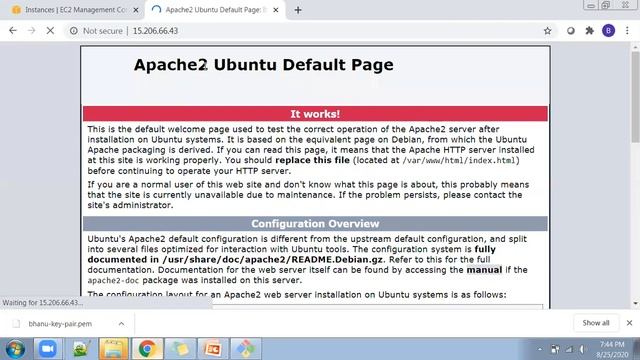Click the Waiting for 15.206.66.43 status text
640x360 pixels.
(x=42, y=302)
